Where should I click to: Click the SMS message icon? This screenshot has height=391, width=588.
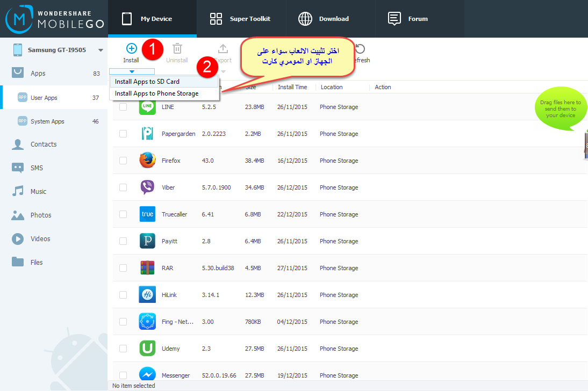point(18,168)
